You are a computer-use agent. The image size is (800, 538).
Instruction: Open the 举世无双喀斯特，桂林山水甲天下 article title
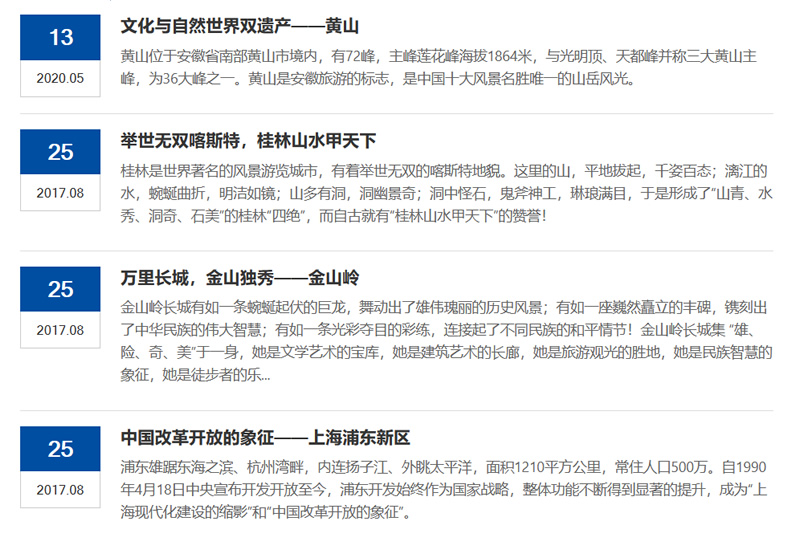[x=247, y=141]
